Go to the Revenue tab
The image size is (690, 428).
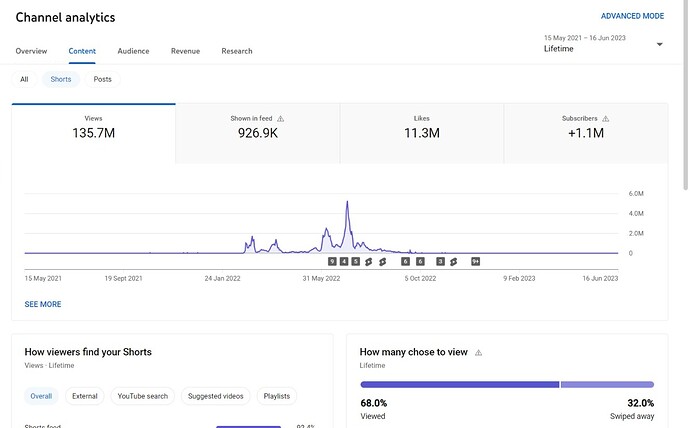tap(185, 51)
